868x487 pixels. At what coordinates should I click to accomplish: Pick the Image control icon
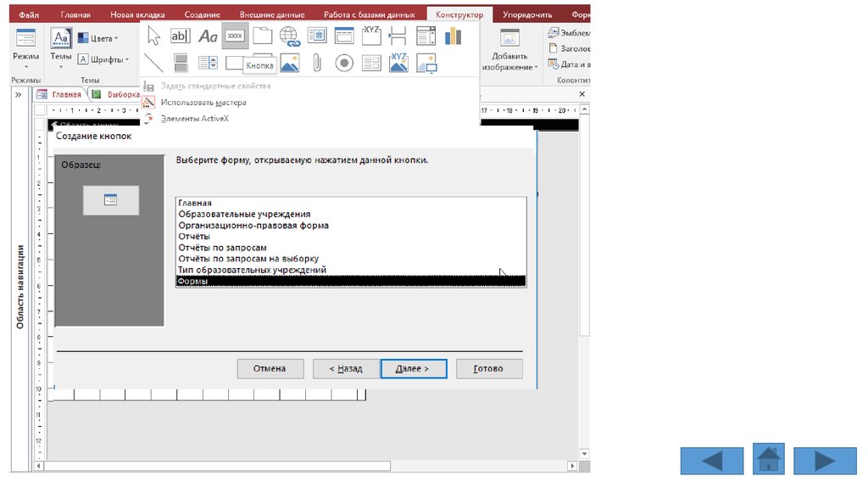click(426, 63)
